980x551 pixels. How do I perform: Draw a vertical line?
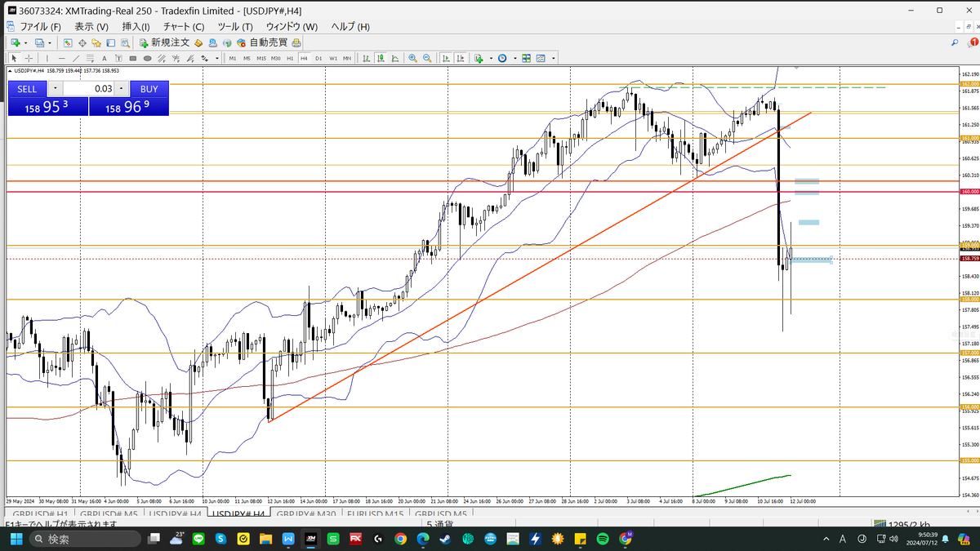pyautogui.click(x=47, y=58)
